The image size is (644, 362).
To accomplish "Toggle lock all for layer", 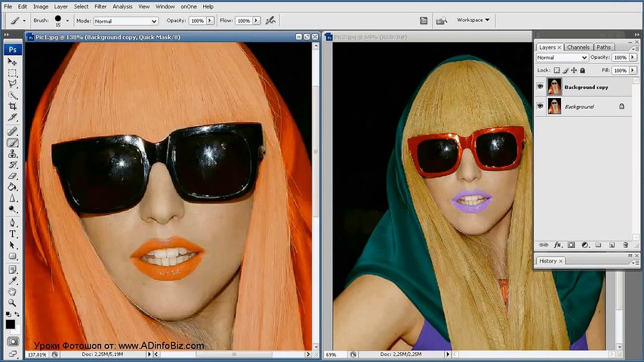I will pyautogui.click(x=582, y=70).
